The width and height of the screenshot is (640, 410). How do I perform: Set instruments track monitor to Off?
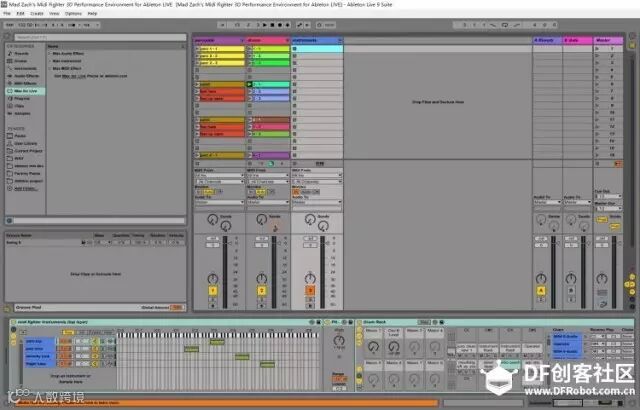pos(316,191)
